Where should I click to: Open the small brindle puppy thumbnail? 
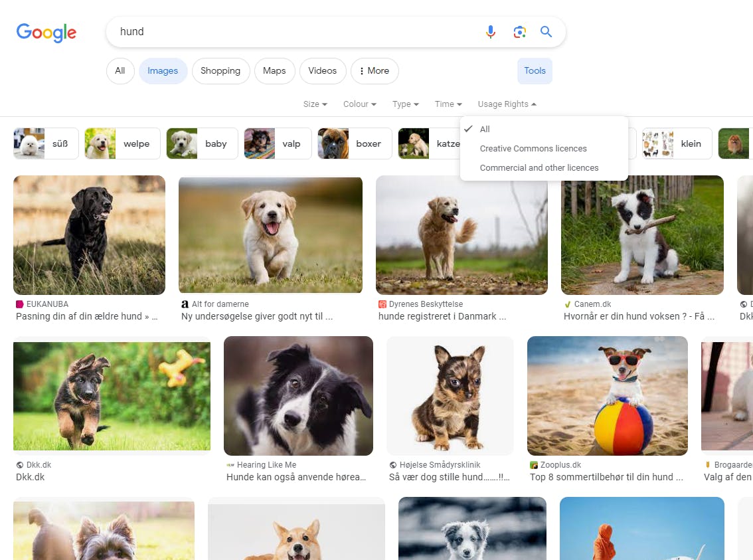[x=450, y=396]
